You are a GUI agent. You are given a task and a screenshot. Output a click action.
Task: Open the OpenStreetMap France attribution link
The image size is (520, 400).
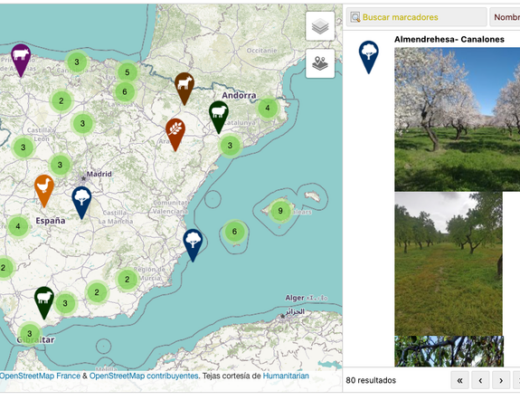point(40,376)
